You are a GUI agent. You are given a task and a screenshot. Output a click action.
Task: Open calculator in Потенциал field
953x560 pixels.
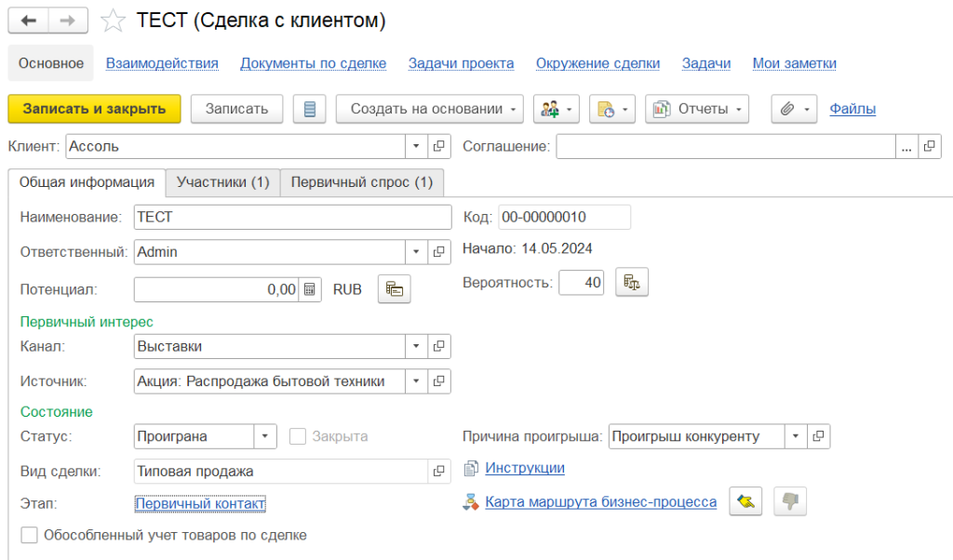(x=311, y=289)
